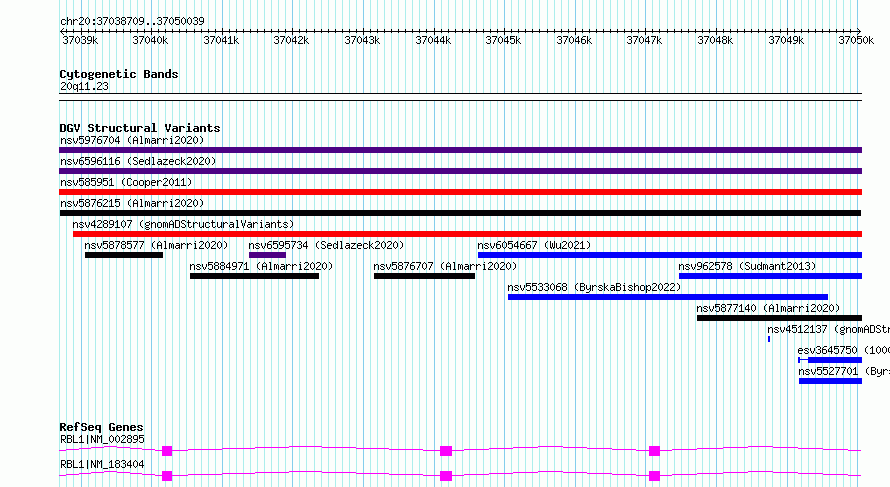890x487 pixels.
Task: Select the nsv5878577 short black bar
Action: point(124,255)
